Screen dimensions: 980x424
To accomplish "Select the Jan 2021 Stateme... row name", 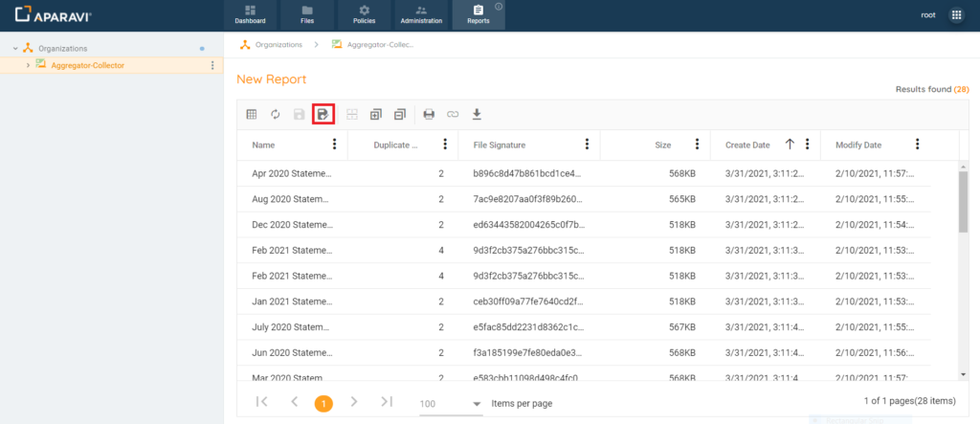I will pos(293,301).
